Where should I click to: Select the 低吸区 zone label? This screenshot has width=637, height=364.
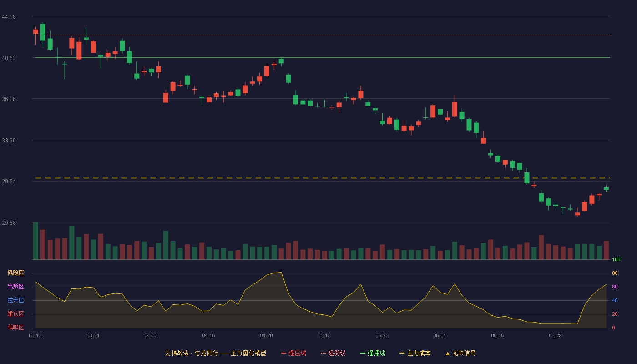15,328
